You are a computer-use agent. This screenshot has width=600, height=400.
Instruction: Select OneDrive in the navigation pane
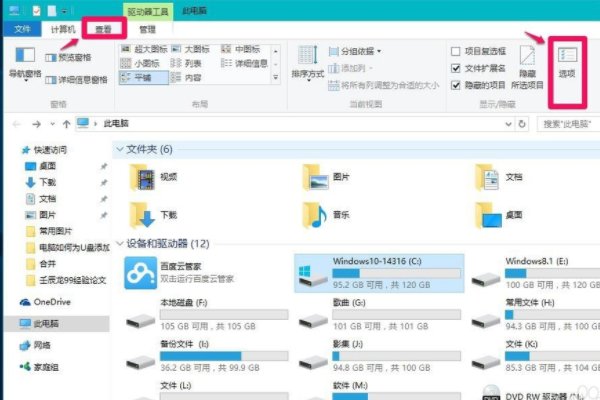click(x=45, y=302)
